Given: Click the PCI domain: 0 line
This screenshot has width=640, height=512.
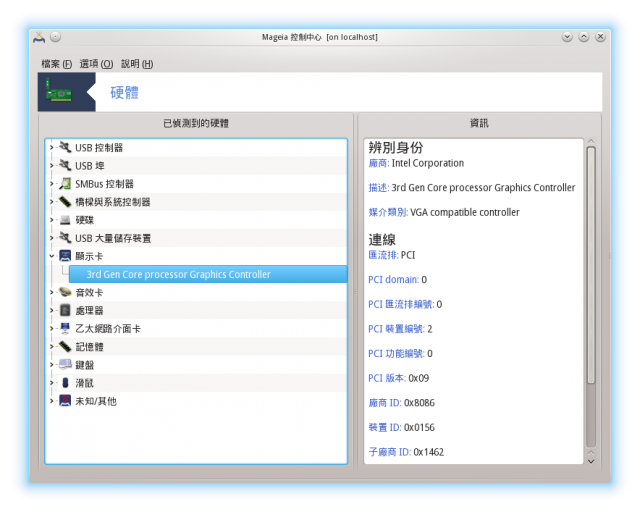Looking at the screenshot, I should pyautogui.click(x=397, y=280).
